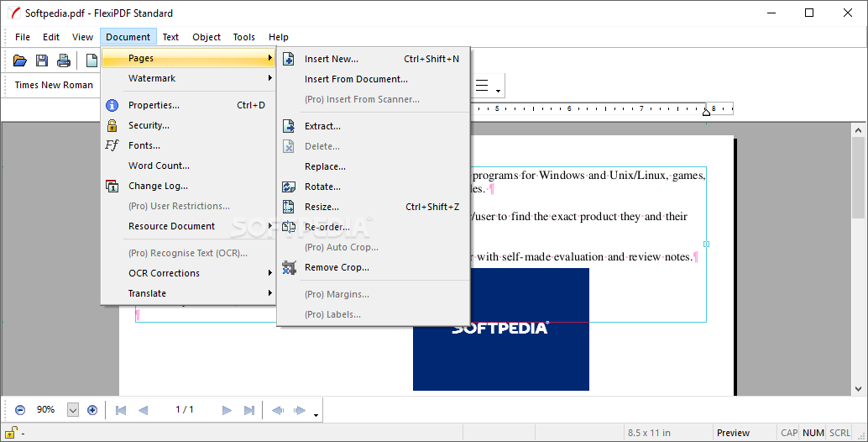This screenshot has width=868, height=442.
Task: Choose Word Count… menu entry
Action: pyautogui.click(x=190, y=166)
